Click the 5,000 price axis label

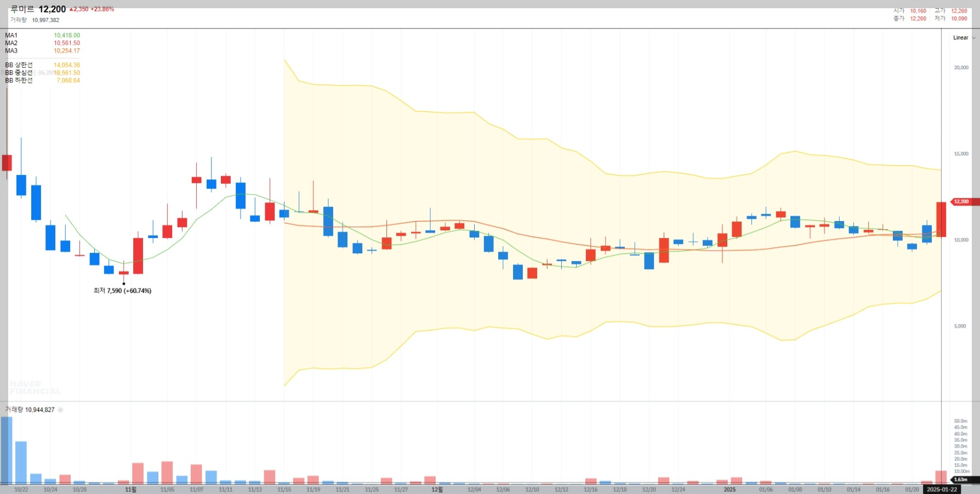point(960,326)
